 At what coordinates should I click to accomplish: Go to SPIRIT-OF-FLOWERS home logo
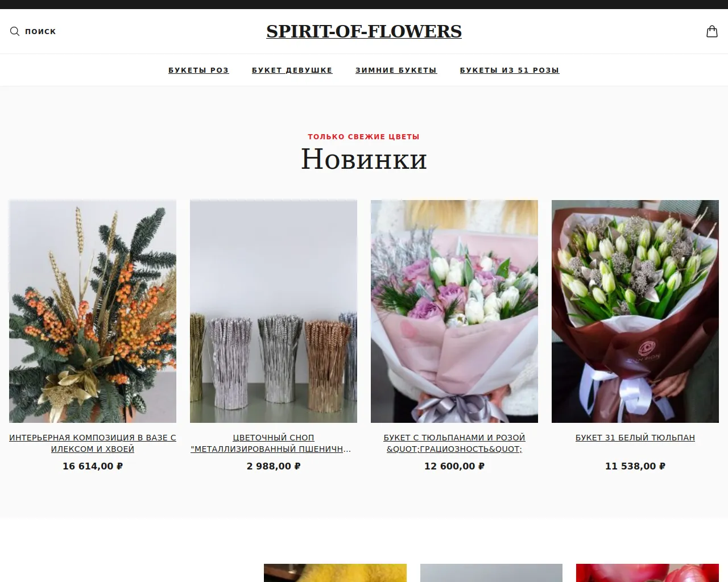[364, 31]
